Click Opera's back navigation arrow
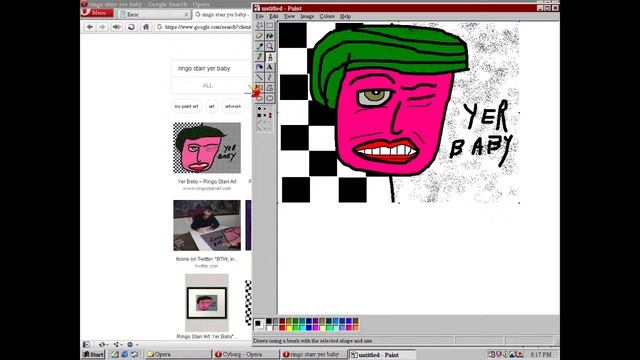The width and height of the screenshot is (640, 360). [90, 27]
